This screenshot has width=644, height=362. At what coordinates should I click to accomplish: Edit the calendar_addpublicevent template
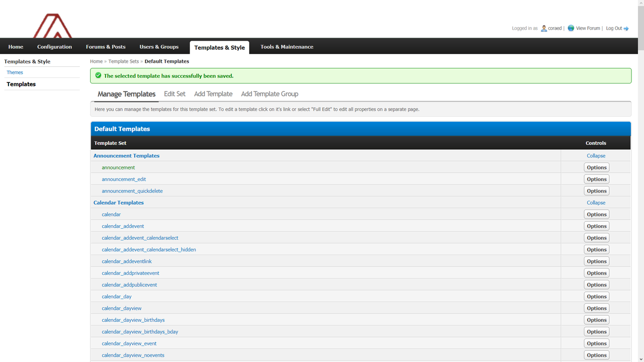click(129, 285)
